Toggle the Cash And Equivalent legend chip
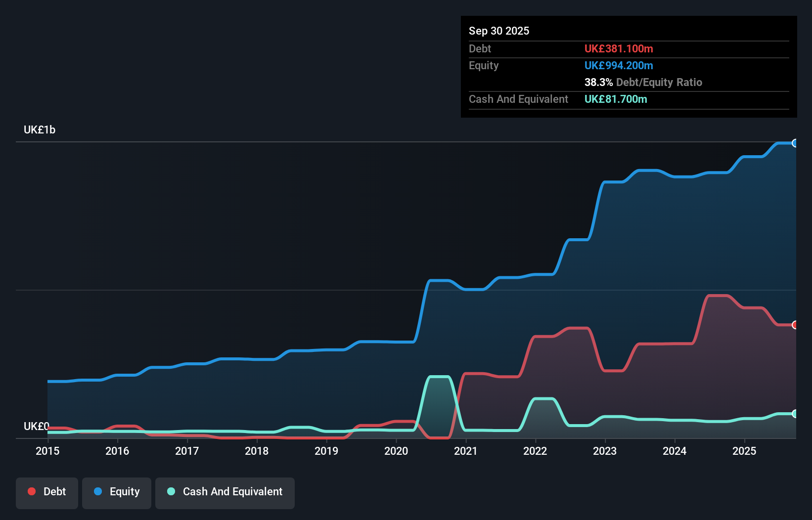 [225, 492]
